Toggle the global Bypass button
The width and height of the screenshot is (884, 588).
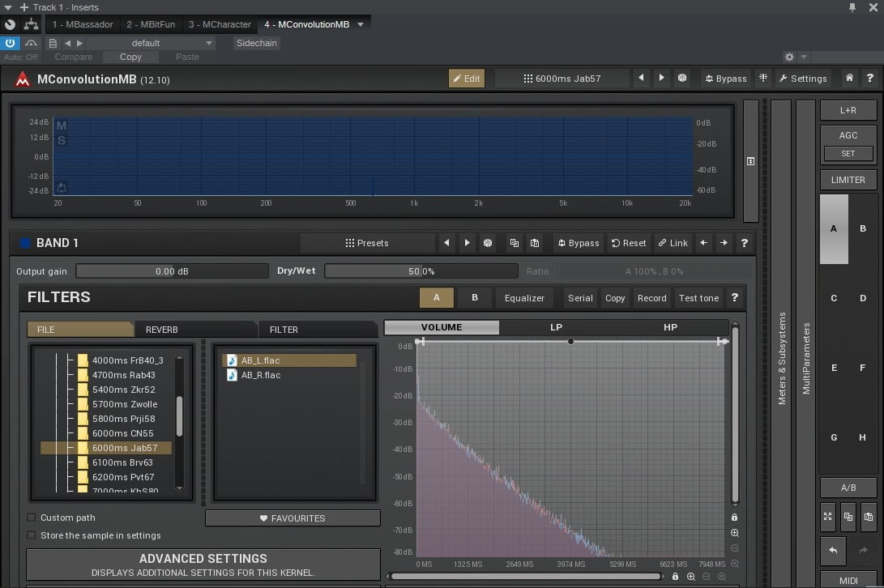coord(725,79)
